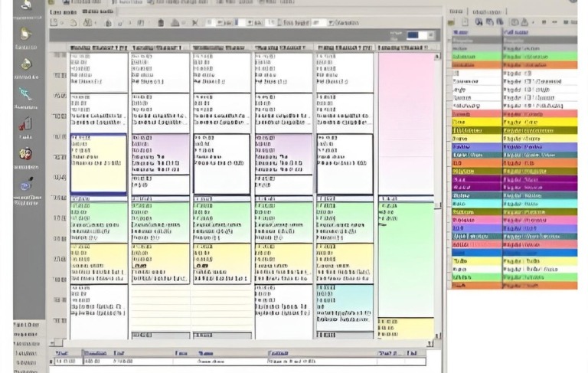Select the Friday column header
Viewport: 588px width, 373px height.
345,47
